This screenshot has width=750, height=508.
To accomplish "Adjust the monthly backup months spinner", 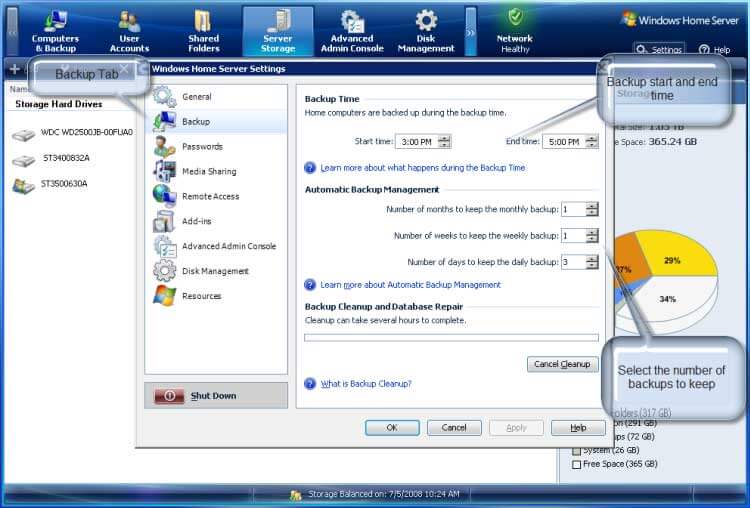I will pos(592,209).
